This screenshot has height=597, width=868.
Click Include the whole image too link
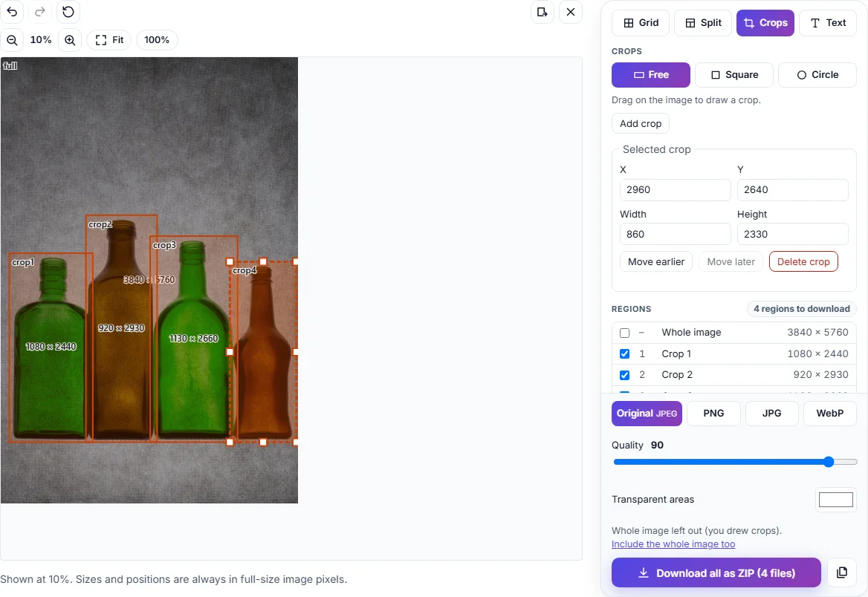[x=673, y=544]
